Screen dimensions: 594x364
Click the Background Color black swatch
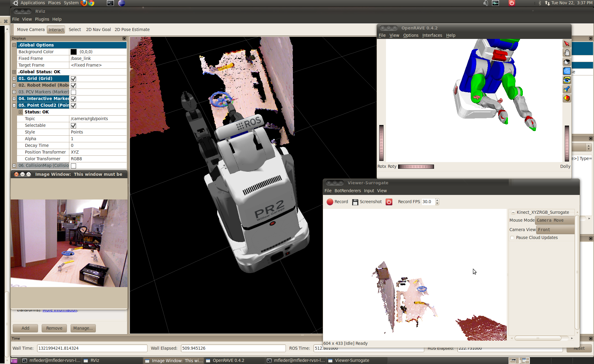(74, 52)
